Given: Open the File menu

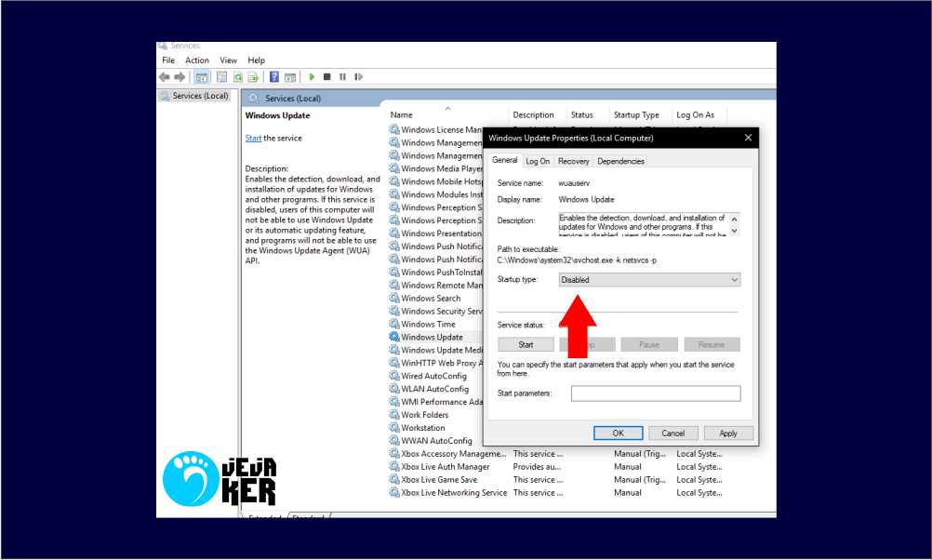Looking at the screenshot, I should pyautogui.click(x=168, y=60).
